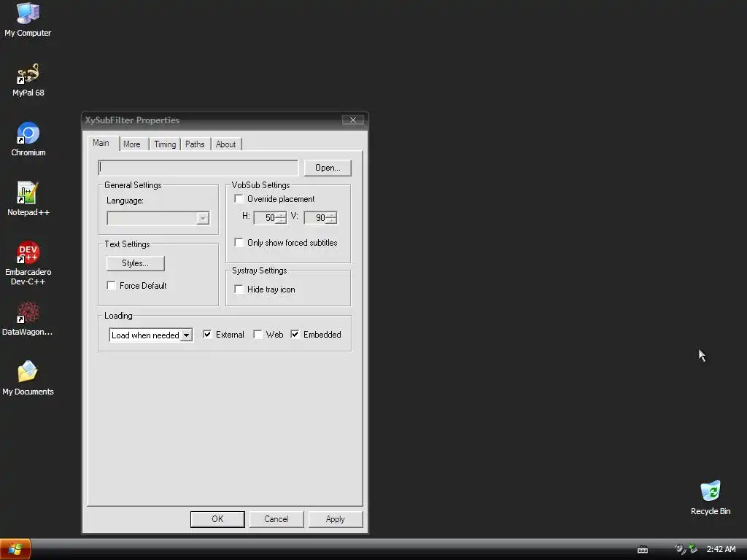747x560 pixels.
Task: Click the taskbar clock showing 2:42 AM
Action: pyautogui.click(x=721, y=549)
